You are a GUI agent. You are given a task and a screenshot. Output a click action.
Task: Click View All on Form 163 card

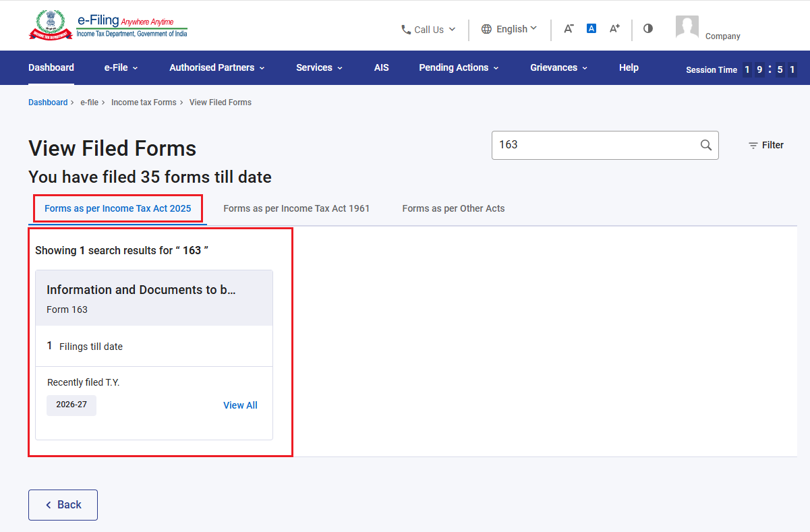[x=240, y=405]
